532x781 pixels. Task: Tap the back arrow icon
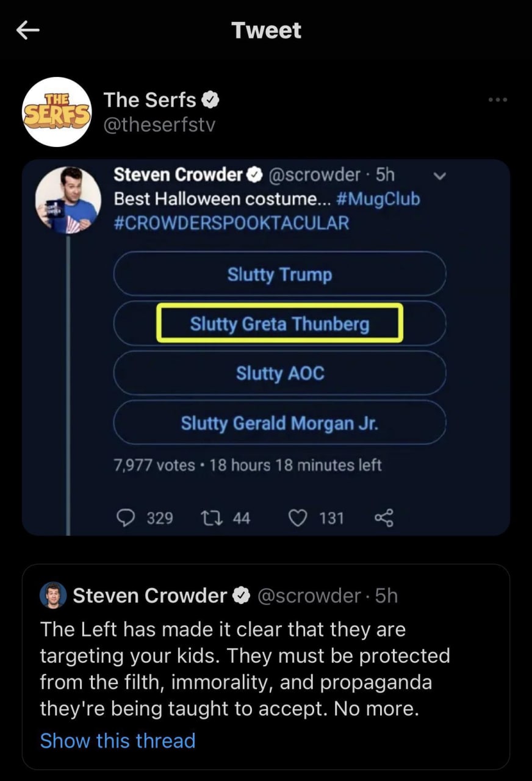pyautogui.click(x=27, y=31)
